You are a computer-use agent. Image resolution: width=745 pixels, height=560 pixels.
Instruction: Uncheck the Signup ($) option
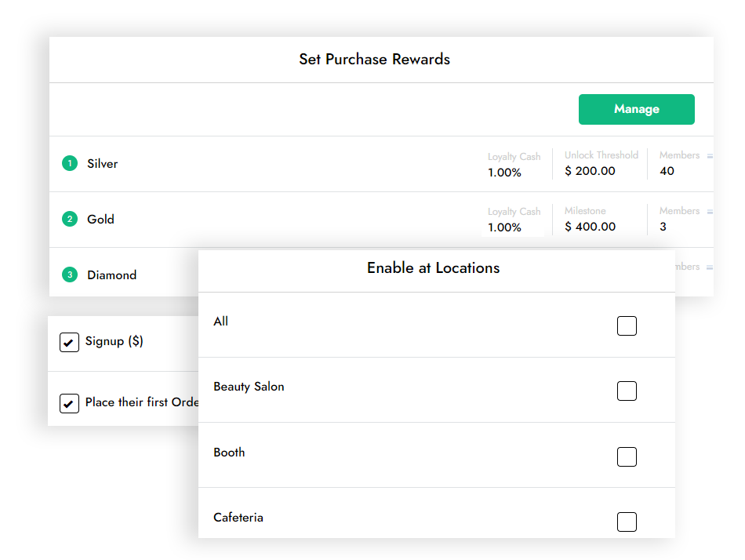(x=68, y=341)
